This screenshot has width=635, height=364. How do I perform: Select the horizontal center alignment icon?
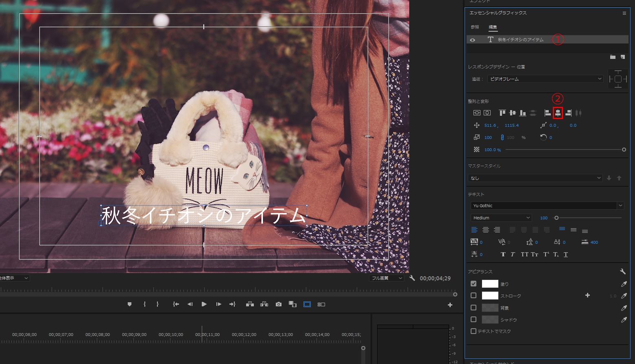558,113
